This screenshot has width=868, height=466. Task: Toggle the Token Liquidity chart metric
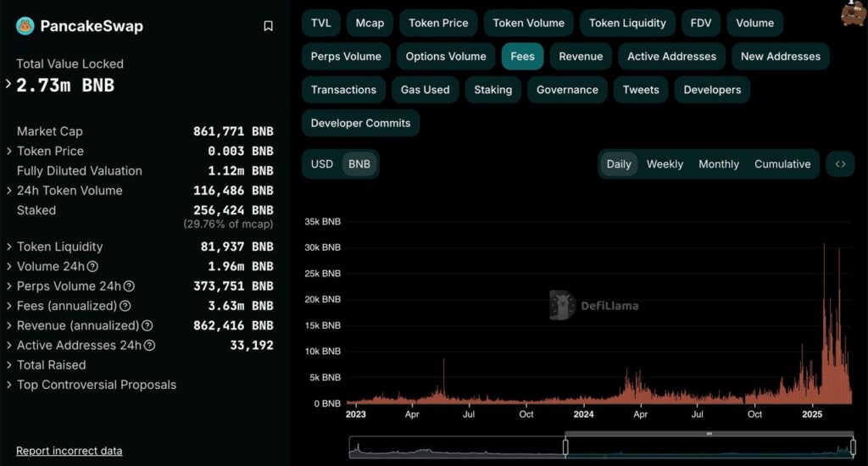627,23
